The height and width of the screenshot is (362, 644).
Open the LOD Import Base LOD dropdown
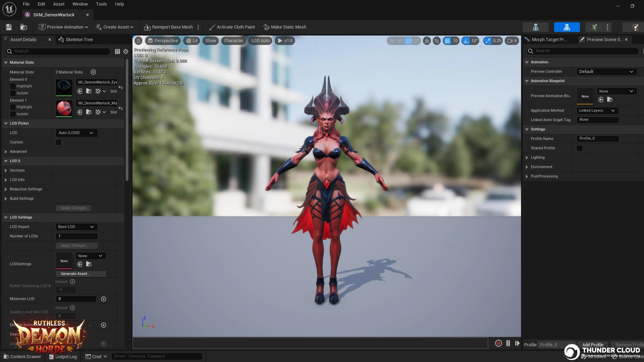point(76,227)
